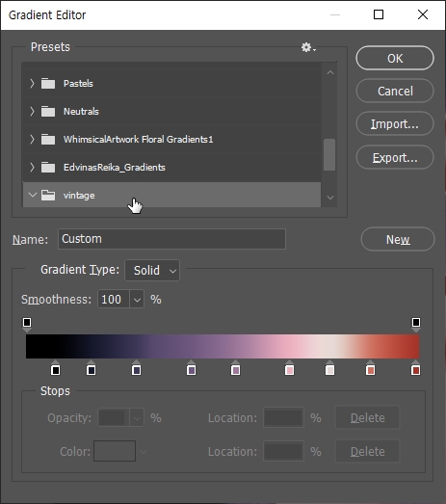This screenshot has width=446, height=504.
Task: Select the right opacity stop
Action: 416,324
